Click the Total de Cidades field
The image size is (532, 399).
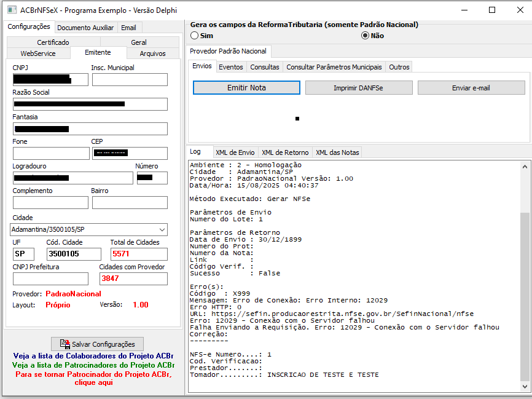tap(139, 254)
